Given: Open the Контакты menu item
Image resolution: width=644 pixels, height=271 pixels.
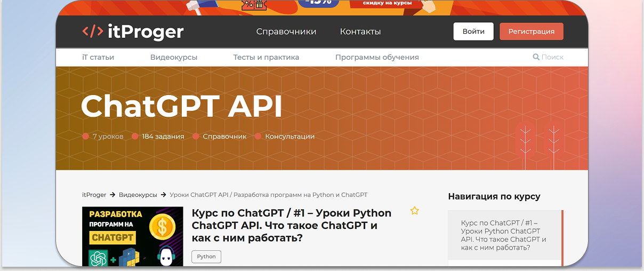Looking at the screenshot, I should 360,31.
